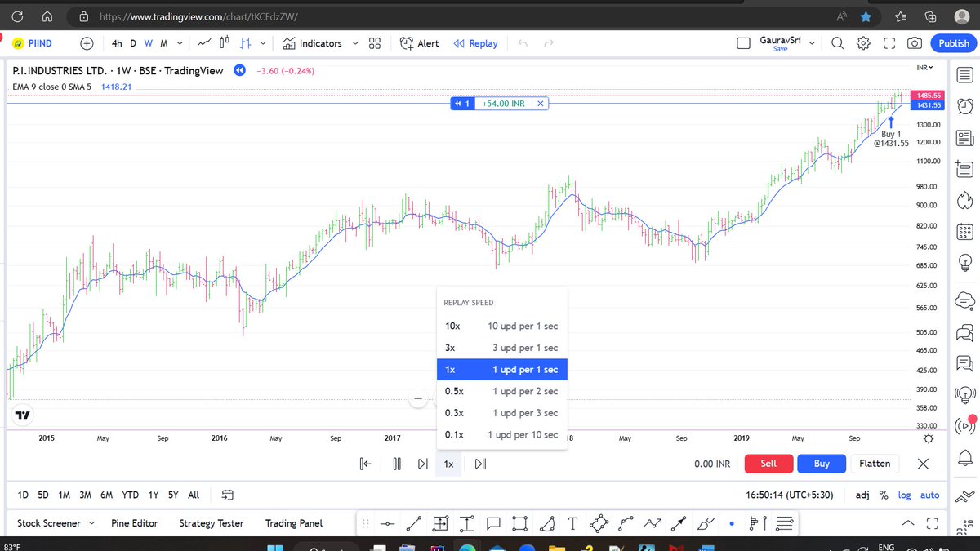Screen dimensions: 980x551
Task: Select 1x replay speed option
Action: tap(501, 370)
